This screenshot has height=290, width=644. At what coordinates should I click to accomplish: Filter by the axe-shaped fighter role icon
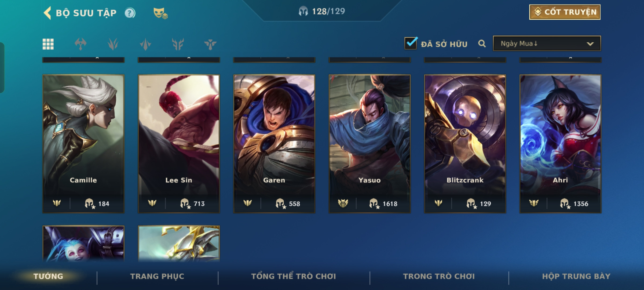80,44
